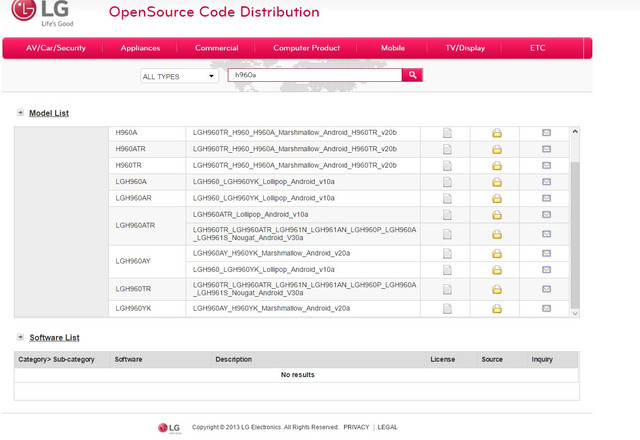Screen dimensions: 640x440
Task: Open the TV/Display menu
Action: point(465,48)
